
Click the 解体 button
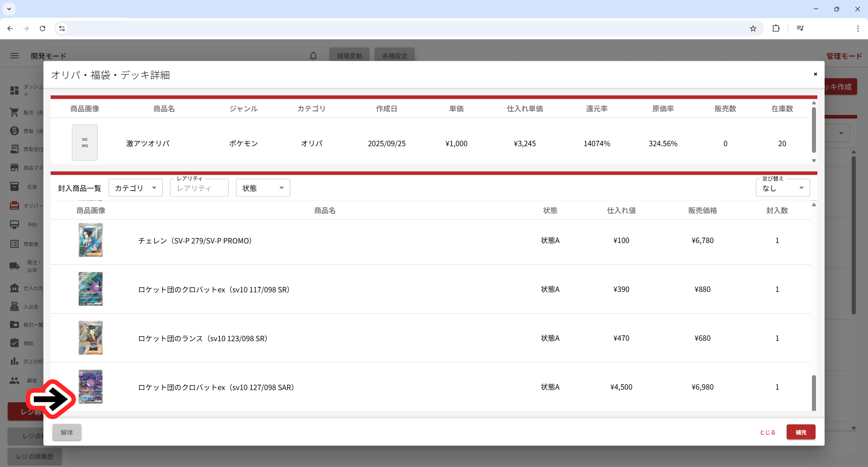(x=67, y=432)
